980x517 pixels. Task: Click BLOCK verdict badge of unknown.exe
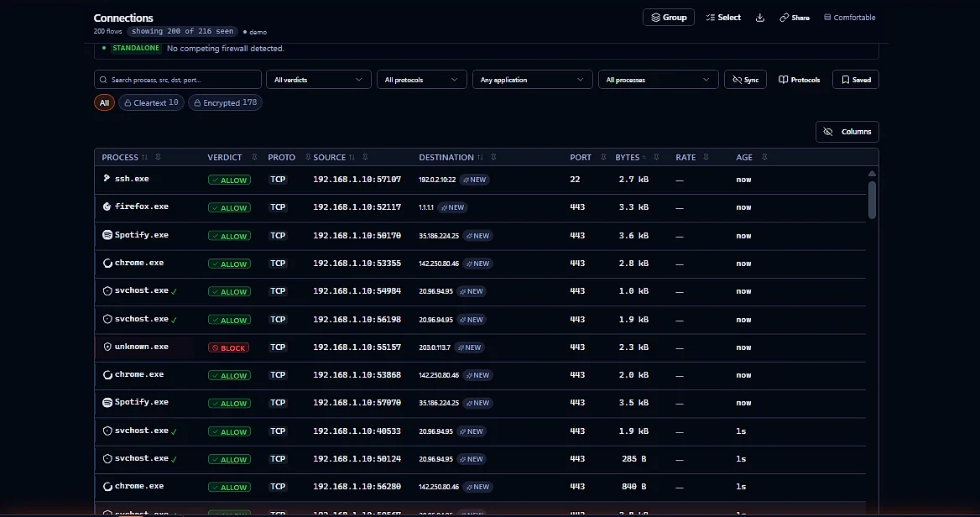coord(228,347)
